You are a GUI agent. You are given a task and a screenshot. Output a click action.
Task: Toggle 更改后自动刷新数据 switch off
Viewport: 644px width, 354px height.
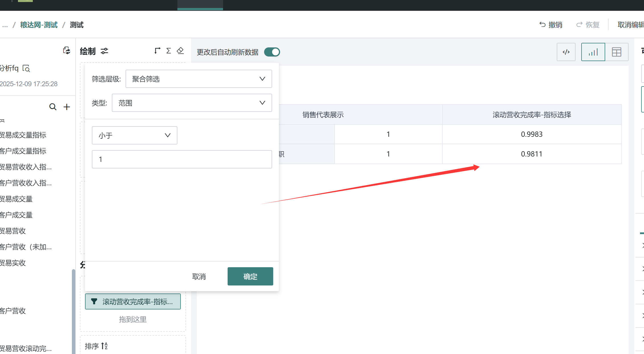pos(272,52)
